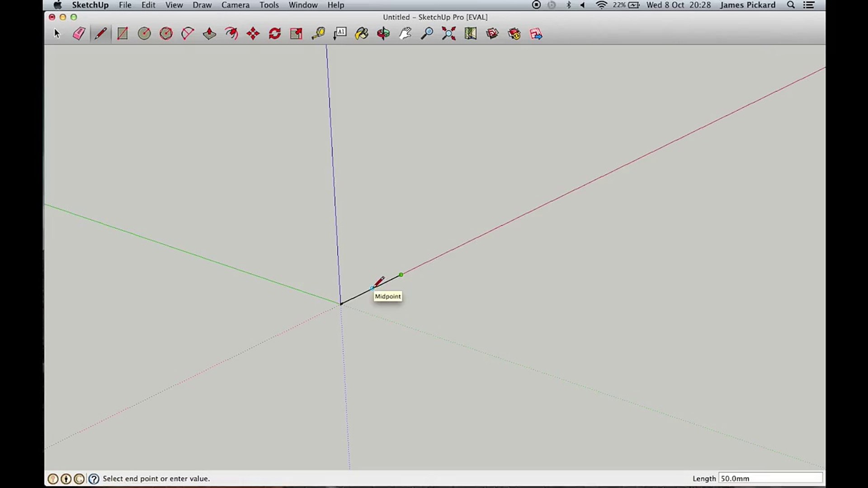
Task: Open the Camera menu
Action: pyautogui.click(x=235, y=5)
